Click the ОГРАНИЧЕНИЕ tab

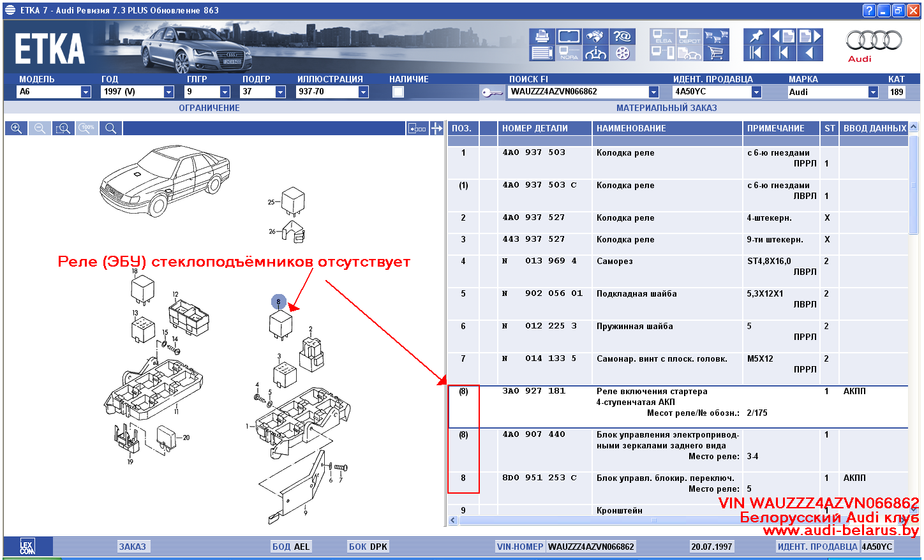(209, 108)
